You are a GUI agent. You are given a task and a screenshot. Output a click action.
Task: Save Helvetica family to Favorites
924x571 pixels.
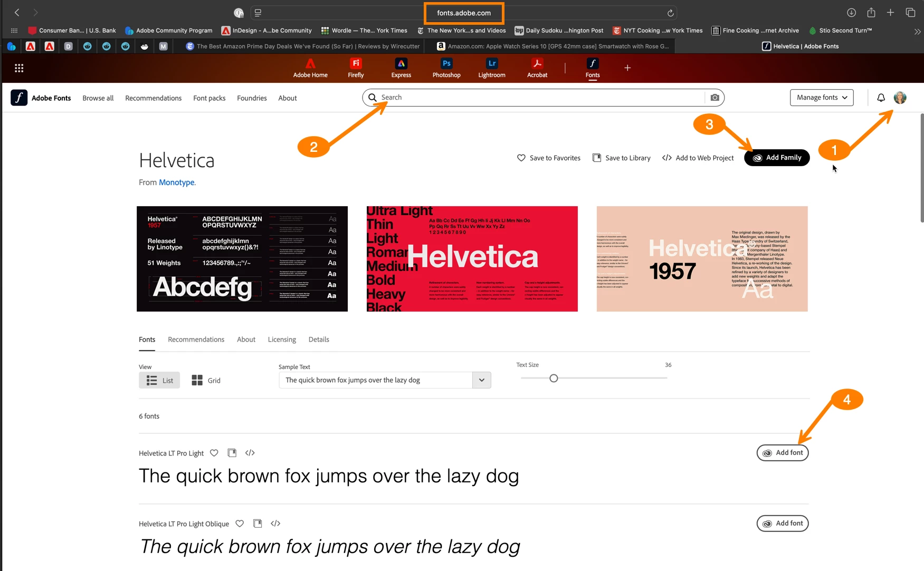(548, 158)
